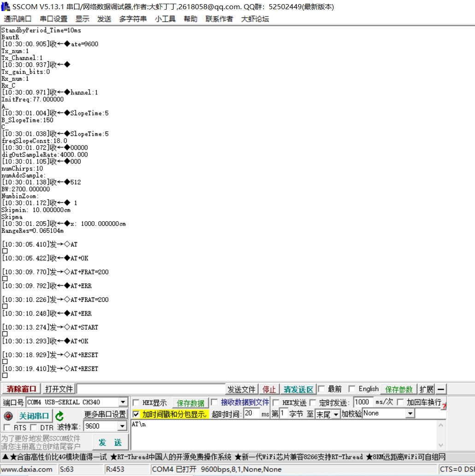Uncheck 加时间戳和分包显示 option
Viewport: 475px width, 476px height.
pyautogui.click(x=136, y=414)
